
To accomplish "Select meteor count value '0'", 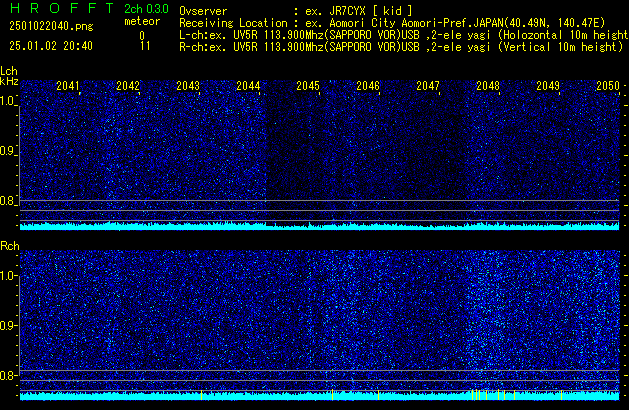I will click(x=142, y=36).
